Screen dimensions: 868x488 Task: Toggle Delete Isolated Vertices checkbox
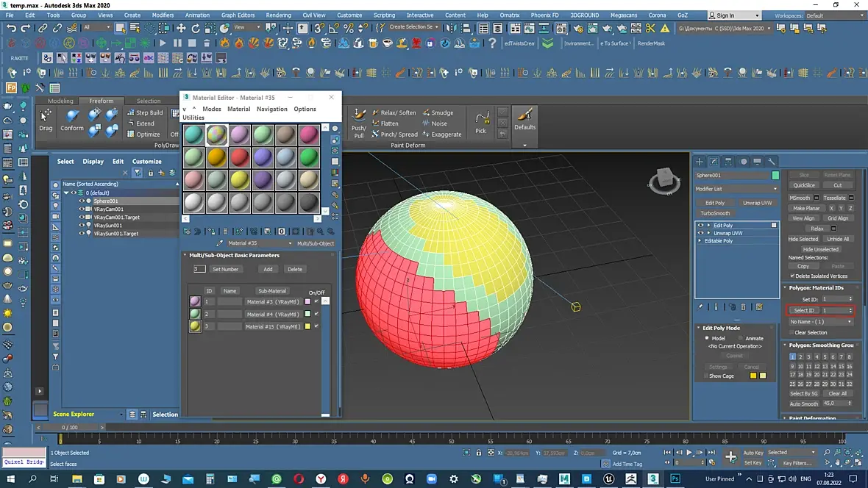pos(792,276)
